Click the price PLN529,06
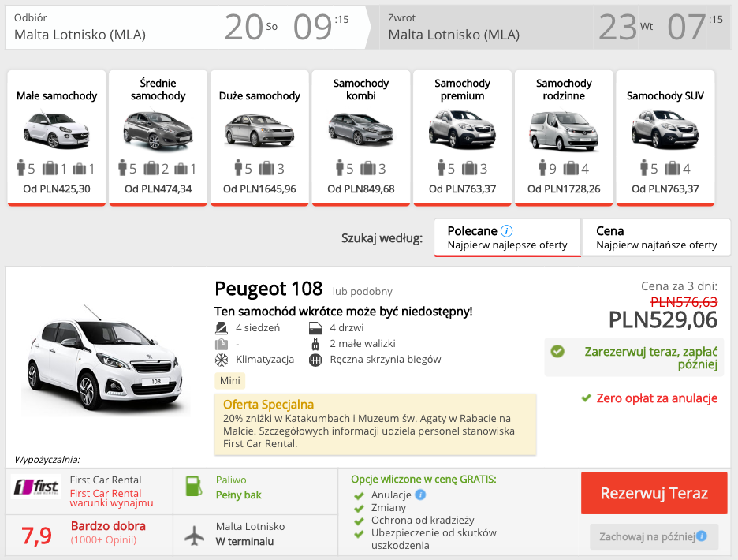The image size is (738, 560). tap(662, 320)
